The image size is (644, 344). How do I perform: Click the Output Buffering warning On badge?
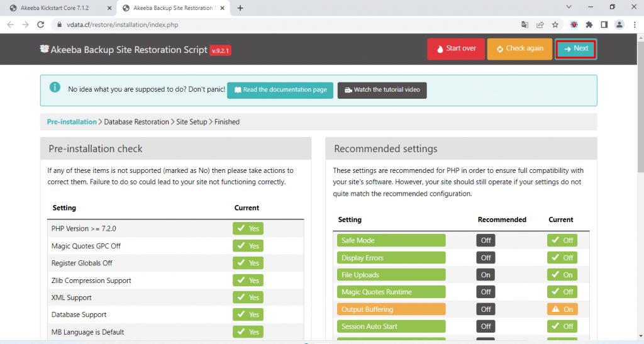(x=562, y=309)
